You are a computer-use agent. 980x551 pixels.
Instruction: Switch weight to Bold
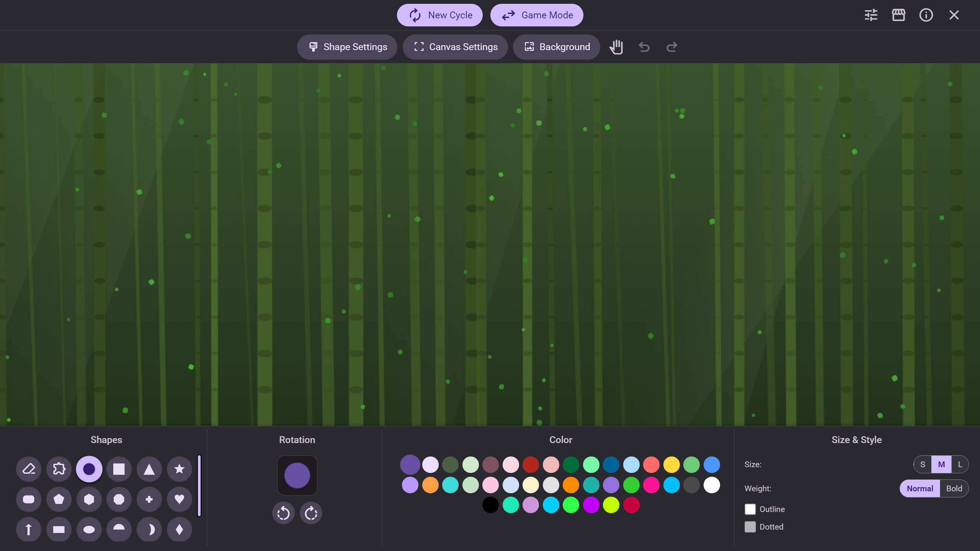(x=954, y=488)
